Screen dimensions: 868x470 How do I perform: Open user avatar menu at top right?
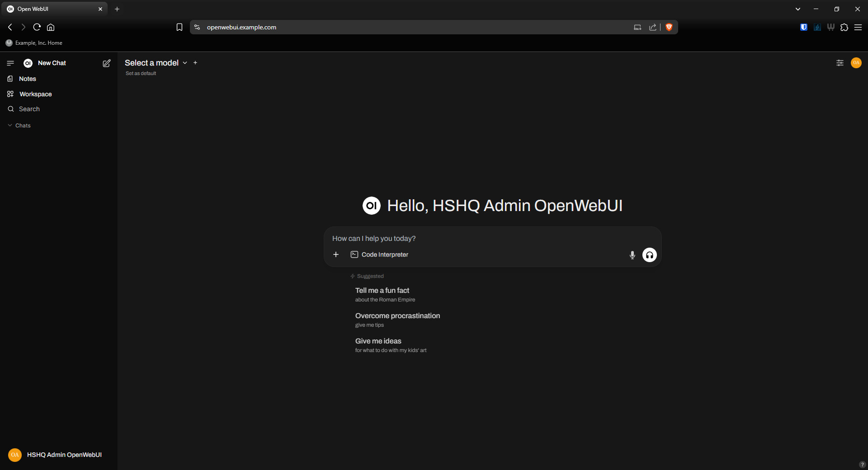click(x=856, y=63)
